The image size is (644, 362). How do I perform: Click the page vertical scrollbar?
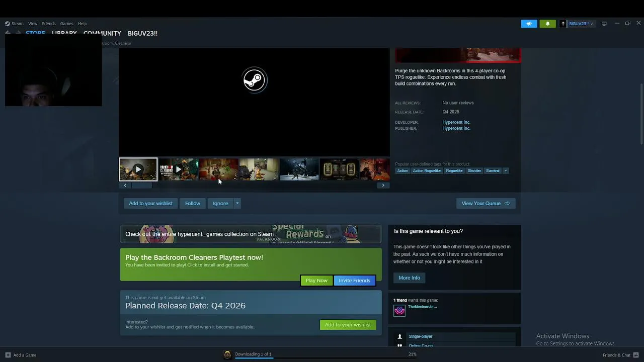click(641, 113)
